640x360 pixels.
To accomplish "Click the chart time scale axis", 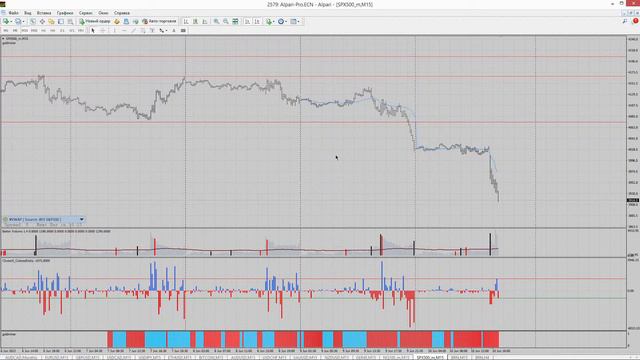I will (x=313, y=351).
